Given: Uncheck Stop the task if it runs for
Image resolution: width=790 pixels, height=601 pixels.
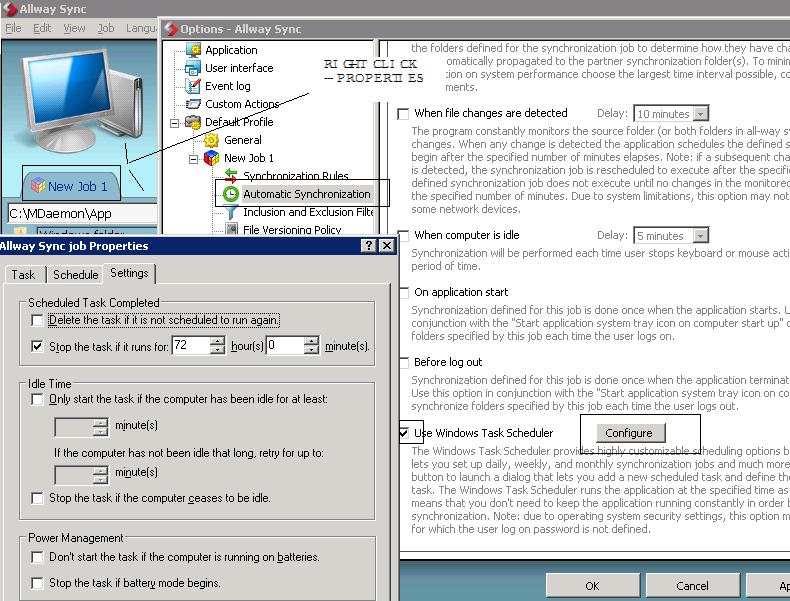Looking at the screenshot, I should pyautogui.click(x=37, y=347).
